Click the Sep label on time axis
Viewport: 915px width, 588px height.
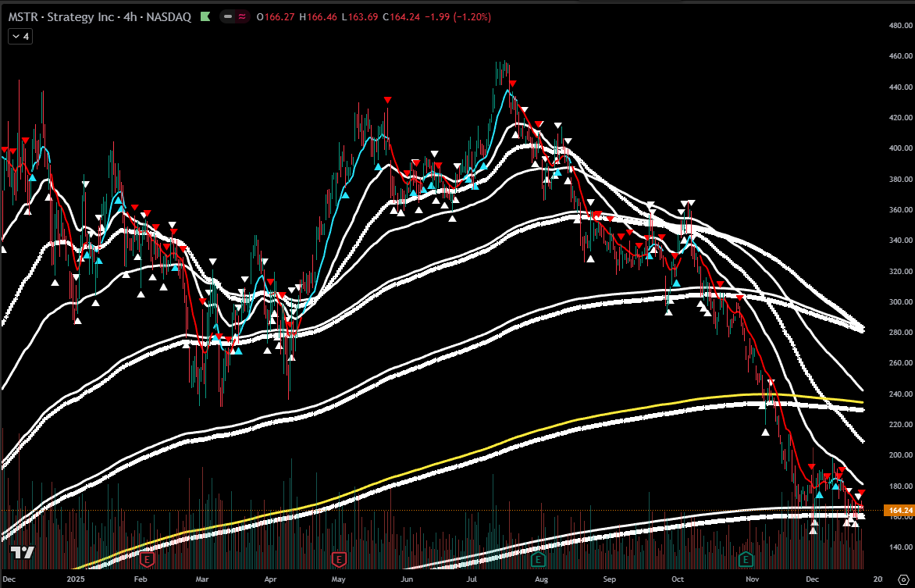[610, 579]
